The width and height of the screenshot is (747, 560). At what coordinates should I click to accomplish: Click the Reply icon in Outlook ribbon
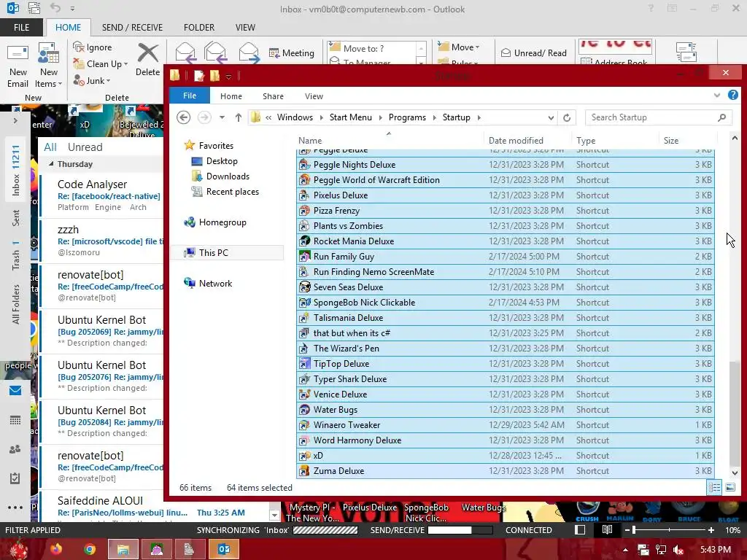pos(185,52)
